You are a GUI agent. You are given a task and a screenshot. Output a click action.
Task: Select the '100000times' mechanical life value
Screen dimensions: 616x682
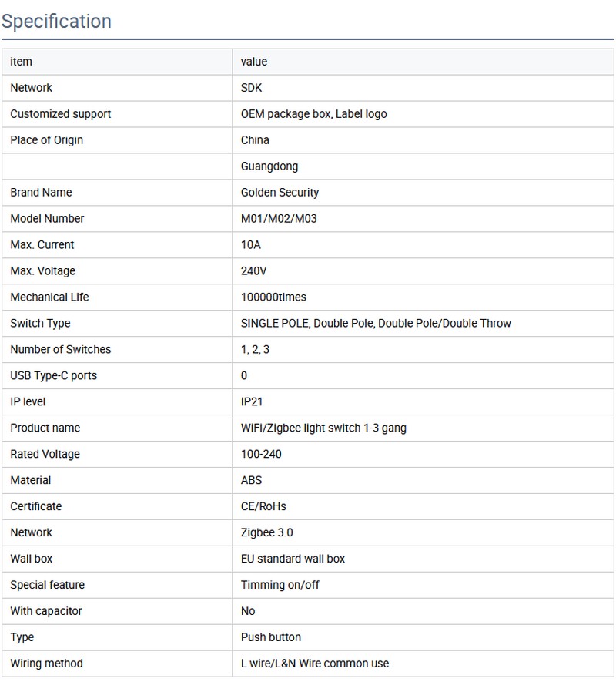(274, 297)
